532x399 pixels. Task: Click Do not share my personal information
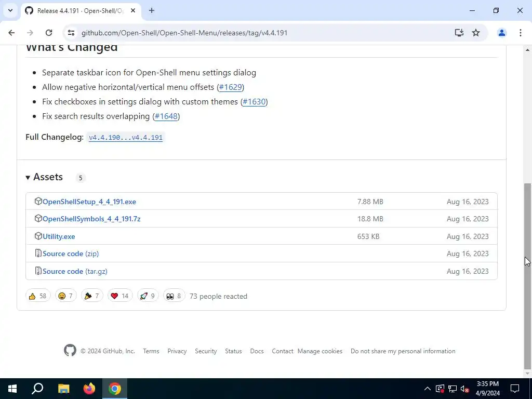point(403,352)
